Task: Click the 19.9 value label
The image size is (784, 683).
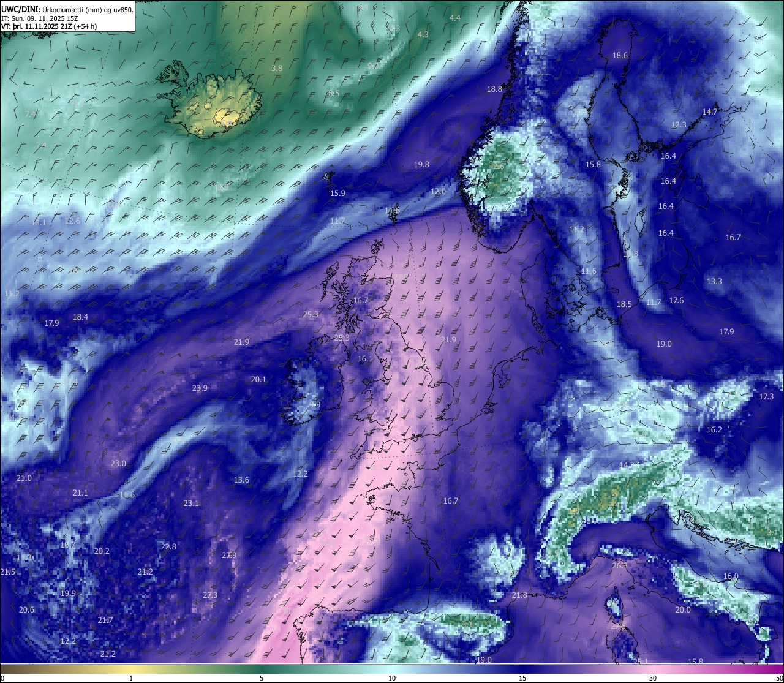Action: pyautogui.click(x=68, y=594)
